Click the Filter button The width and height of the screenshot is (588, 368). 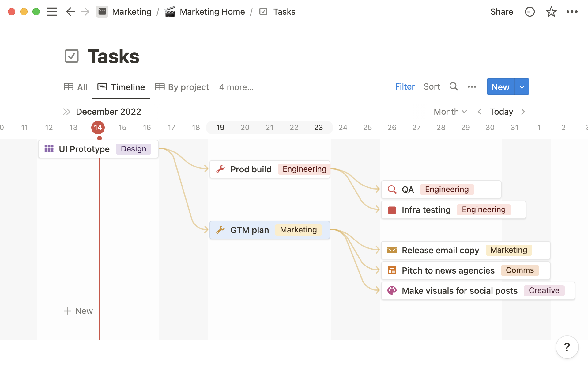404,87
